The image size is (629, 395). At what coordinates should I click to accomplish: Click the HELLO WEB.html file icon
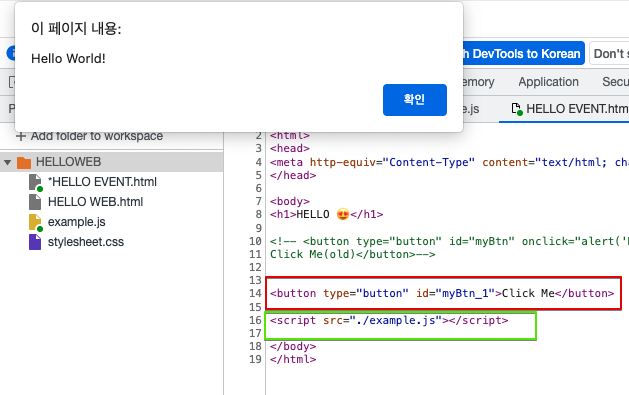[x=35, y=202]
